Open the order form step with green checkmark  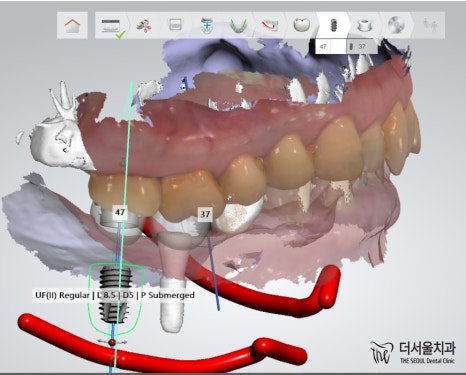[112, 26]
